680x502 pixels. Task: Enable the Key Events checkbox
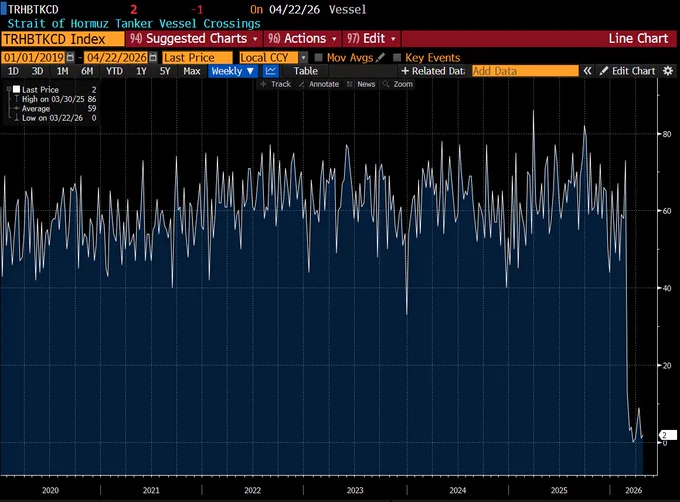pyautogui.click(x=396, y=58)
